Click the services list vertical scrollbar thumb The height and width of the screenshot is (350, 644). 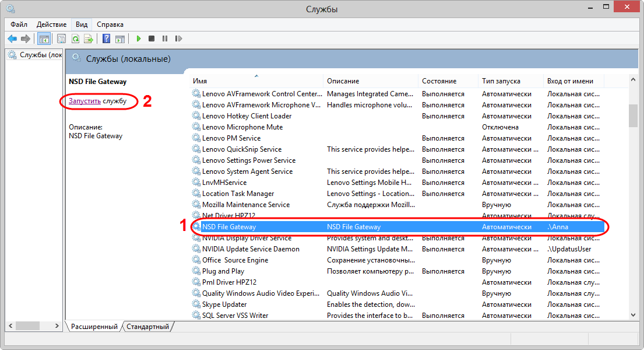point(633,116)
